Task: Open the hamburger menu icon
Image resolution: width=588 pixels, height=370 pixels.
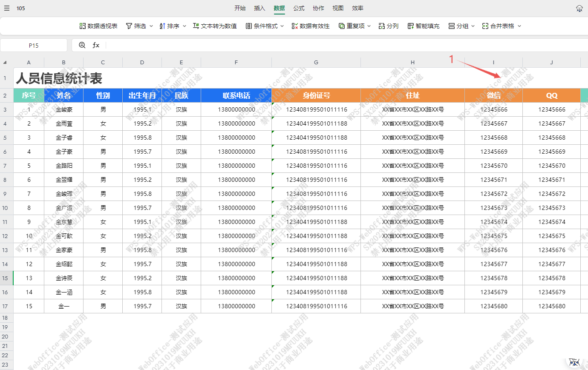Action: [x=7, y=8]
